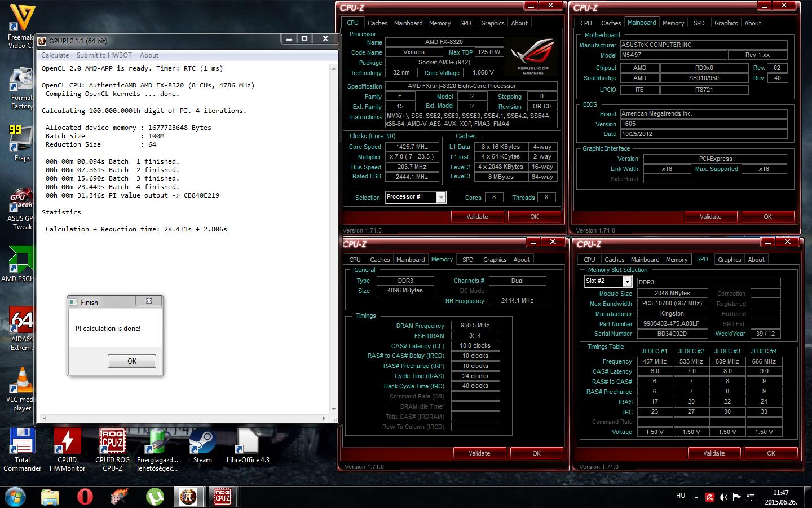812x508 pixels.
Task: Open the Format Factory desktop icon
Action: click(21, 87)
